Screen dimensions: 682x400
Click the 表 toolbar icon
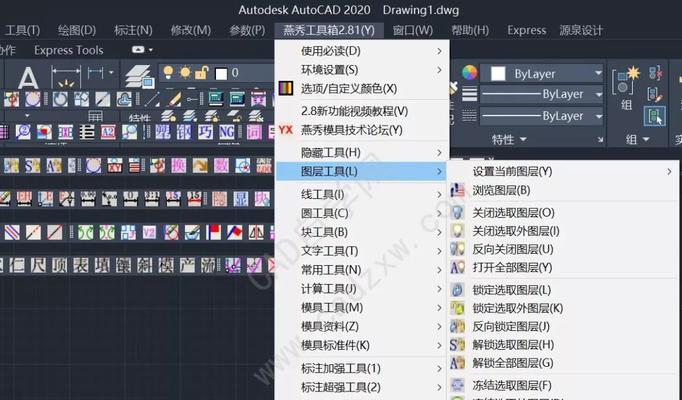coord(80,265)
